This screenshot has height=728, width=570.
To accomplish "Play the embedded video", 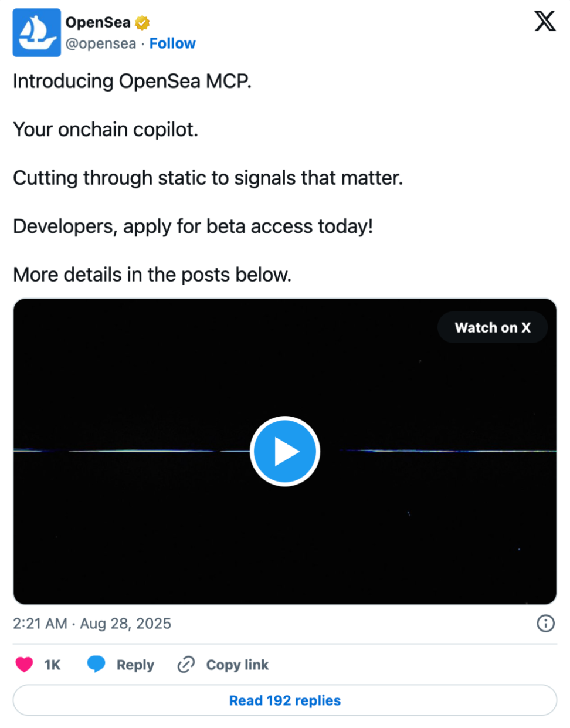I will tap(285, 451).
